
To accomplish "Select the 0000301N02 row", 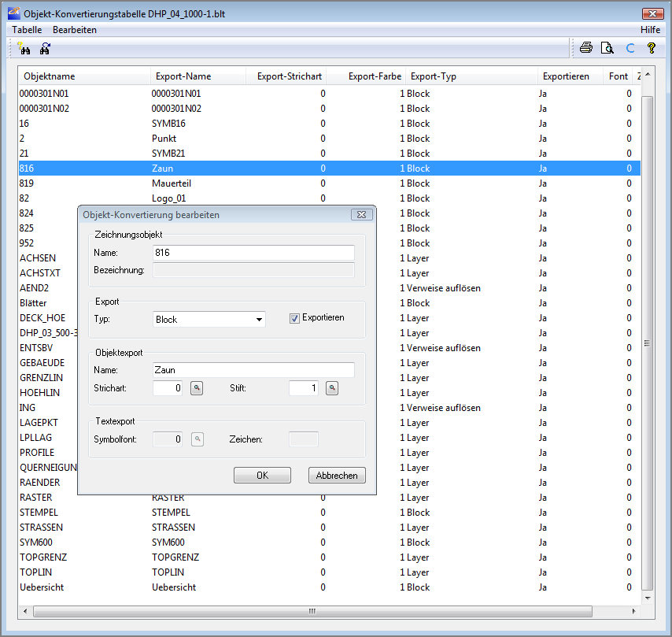I will [x=330, y=109].
